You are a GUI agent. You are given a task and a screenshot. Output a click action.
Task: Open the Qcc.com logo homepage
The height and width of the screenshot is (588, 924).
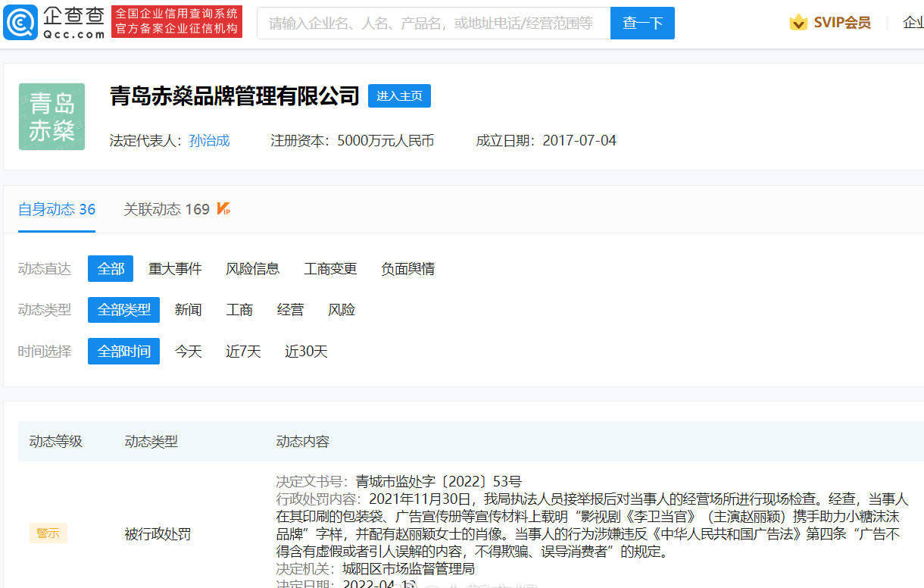[x=54, y=23]
